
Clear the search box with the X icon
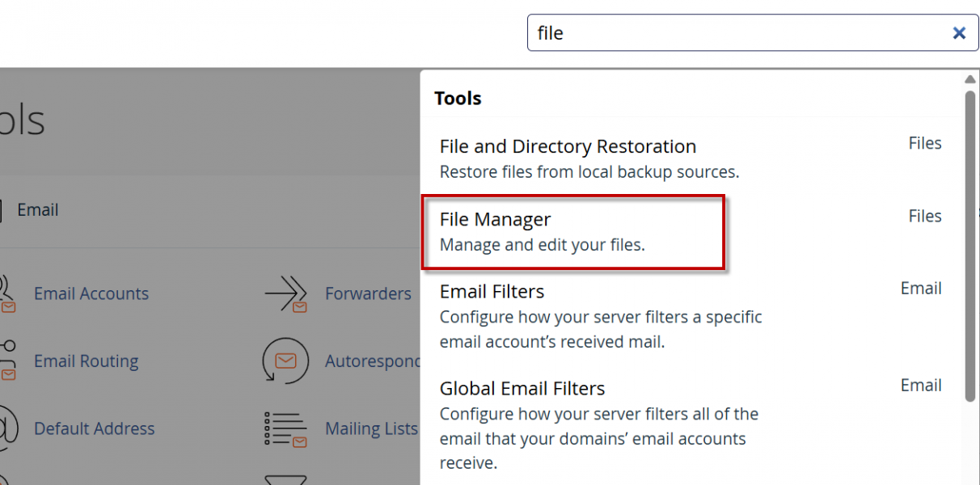pyautogui.click(x=959, y=33)
